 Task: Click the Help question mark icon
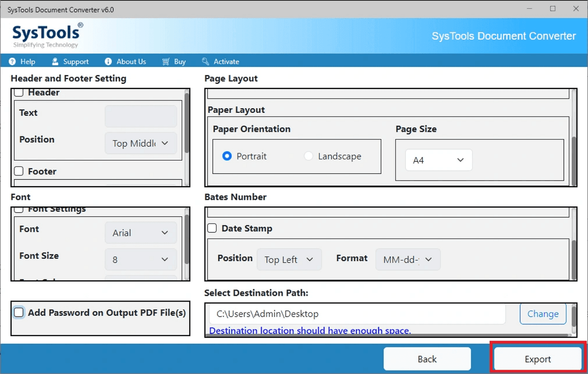(x=11, y=61)
